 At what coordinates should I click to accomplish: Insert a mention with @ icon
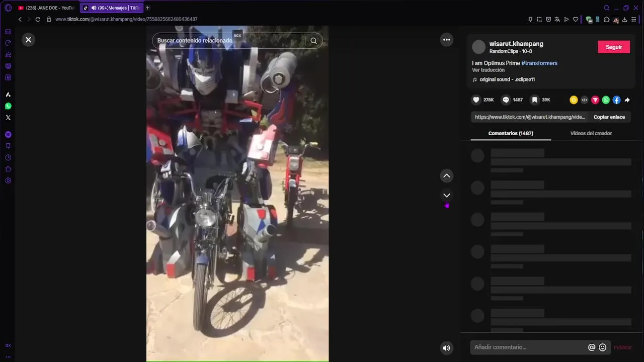pos(592,347)
